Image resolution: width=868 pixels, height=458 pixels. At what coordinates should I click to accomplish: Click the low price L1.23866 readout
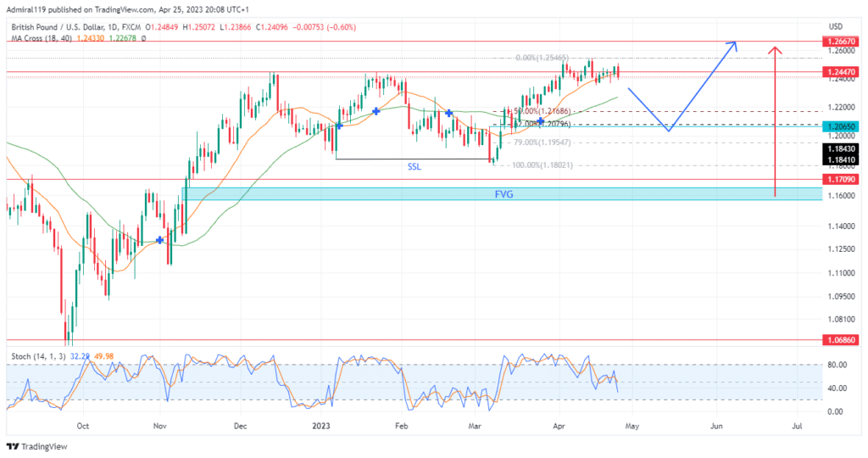pyautogui.click(x=236, y=26)
